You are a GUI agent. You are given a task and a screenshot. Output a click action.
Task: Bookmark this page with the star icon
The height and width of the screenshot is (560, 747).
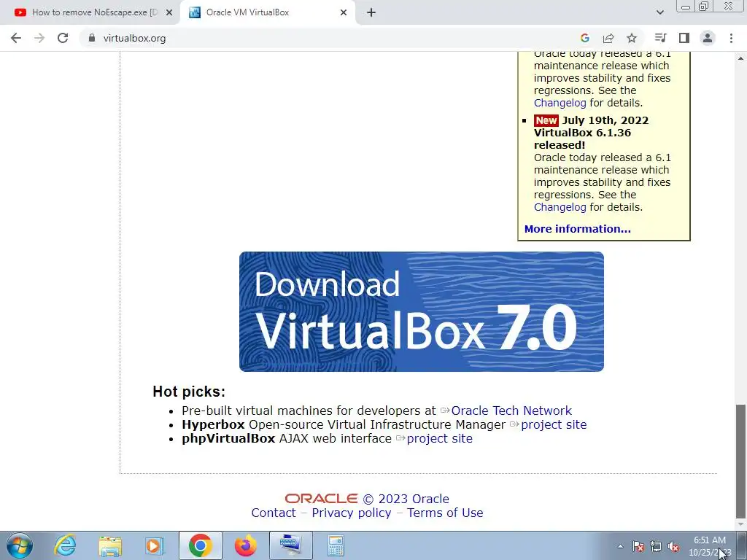coord(632,38)
